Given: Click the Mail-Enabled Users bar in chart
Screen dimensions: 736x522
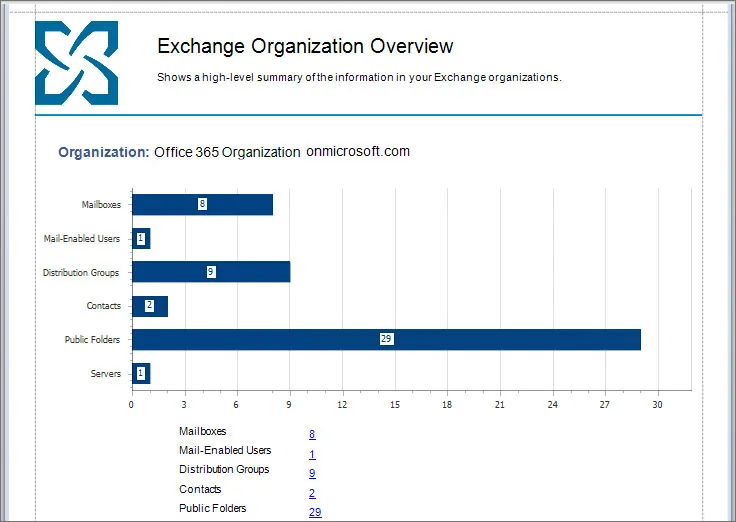Looking at the screenshot, I should click(x=141, y=238).
